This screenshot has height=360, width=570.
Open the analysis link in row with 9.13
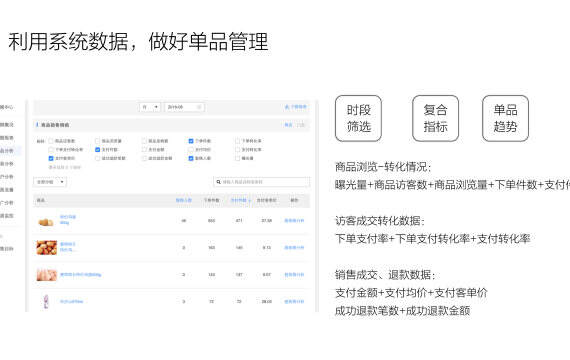(x=294, y=248)
